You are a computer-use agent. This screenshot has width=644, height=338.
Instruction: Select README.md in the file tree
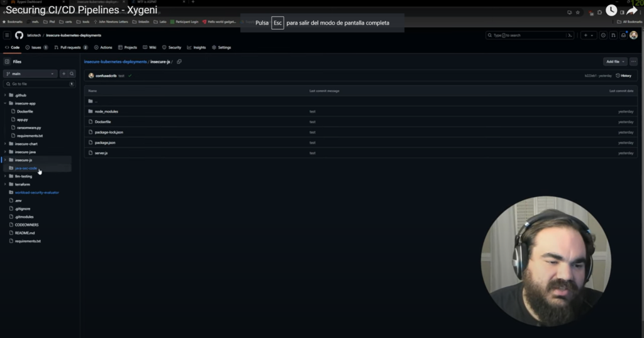coord(25,233)
